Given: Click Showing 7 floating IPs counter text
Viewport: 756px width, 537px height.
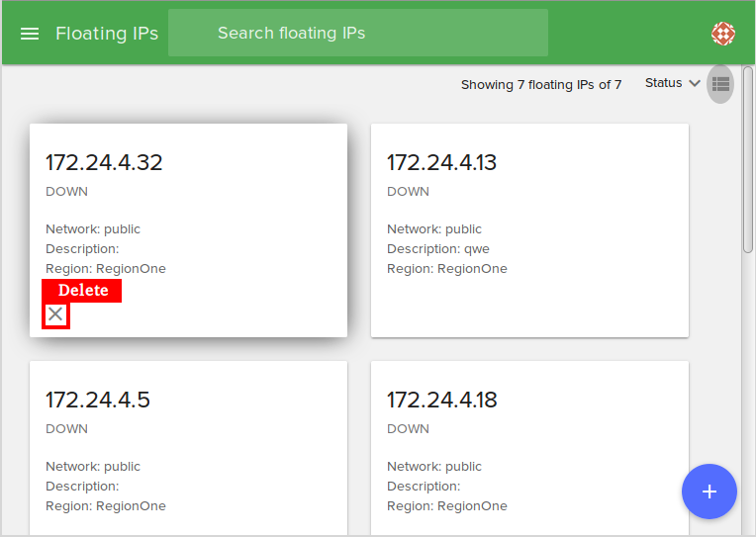Looking at the screenshot, I should pyautogui.click(x=541, y=85).
